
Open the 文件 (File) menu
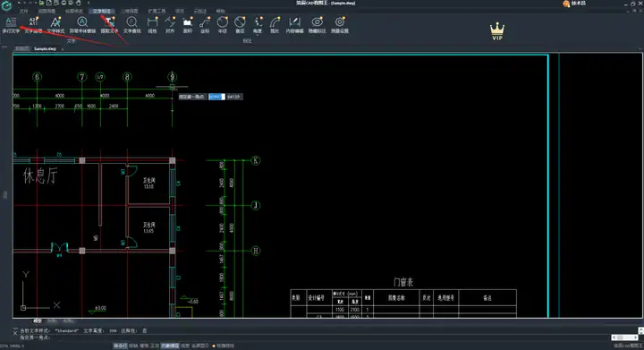pyautogui.click(x=24, y=11)
